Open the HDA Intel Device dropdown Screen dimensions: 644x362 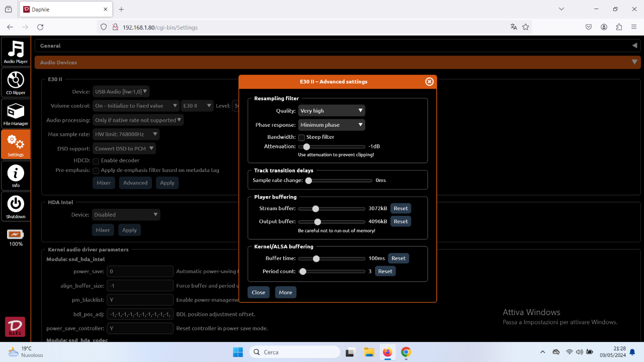[126, 215]
